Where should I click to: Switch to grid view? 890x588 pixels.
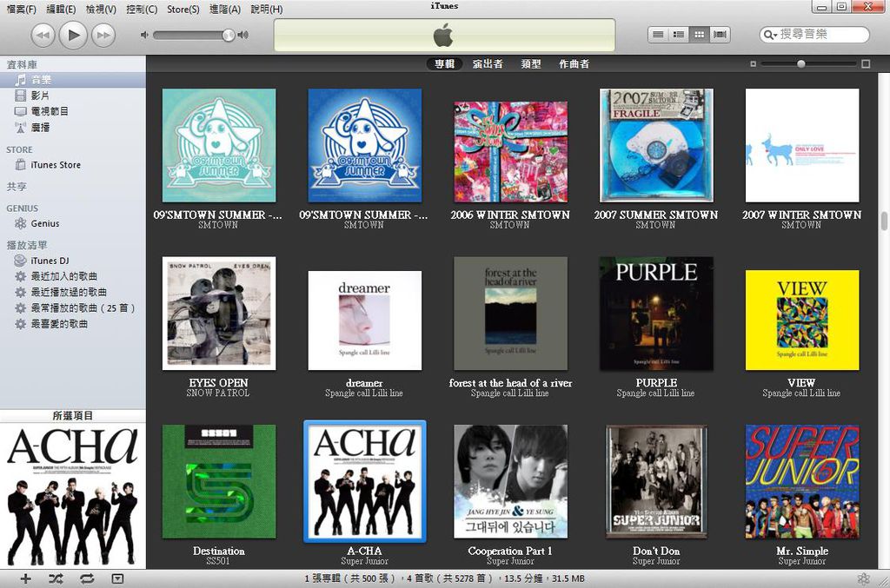(x=700, y=35)
